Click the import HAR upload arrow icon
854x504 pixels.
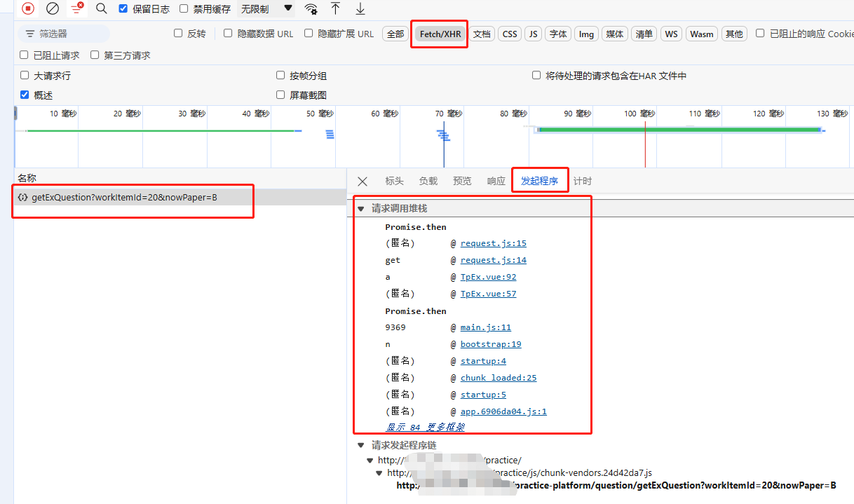coord(336,8)
